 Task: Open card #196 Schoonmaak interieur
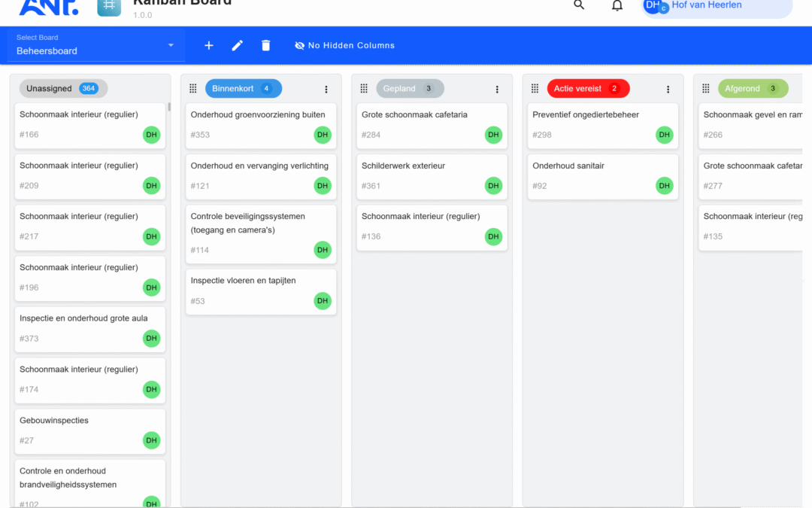tap(90, 279)
